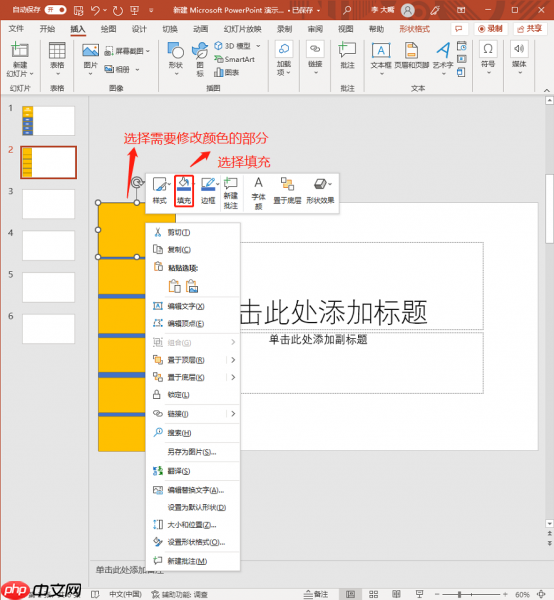Switch to reading view icon

(x=397, y=594)
